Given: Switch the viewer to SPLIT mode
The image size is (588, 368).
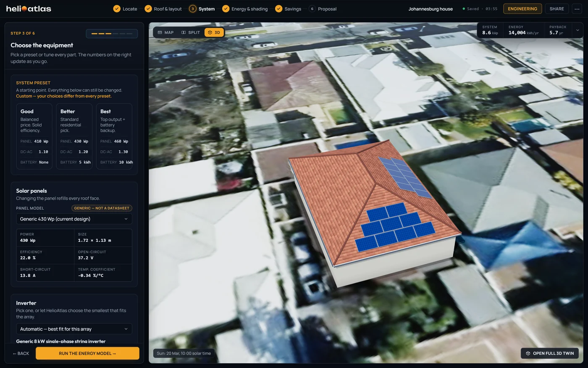Looking at the screenshot, I should point(190,32).
